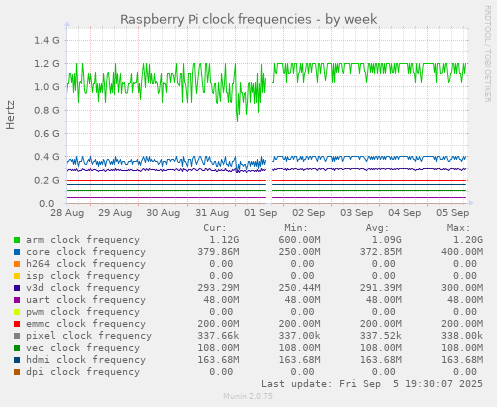Click v3d average value 291.39M

coord(381,288)
